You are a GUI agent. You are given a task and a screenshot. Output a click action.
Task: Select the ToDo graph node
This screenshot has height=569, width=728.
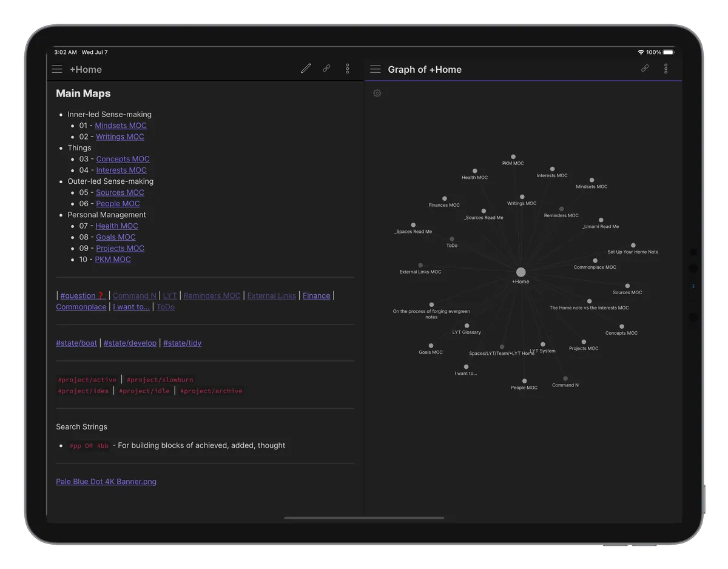[x=452, y=239]
